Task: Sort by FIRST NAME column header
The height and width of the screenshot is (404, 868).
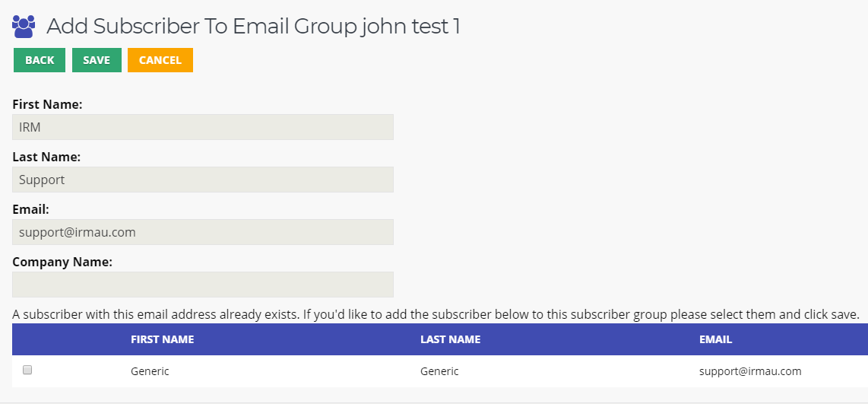Action: pyautogui.click(x=162, y=340)
